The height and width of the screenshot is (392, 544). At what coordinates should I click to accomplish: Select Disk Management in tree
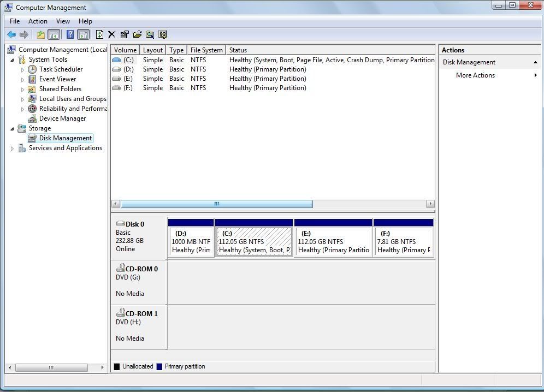(65, 138)
